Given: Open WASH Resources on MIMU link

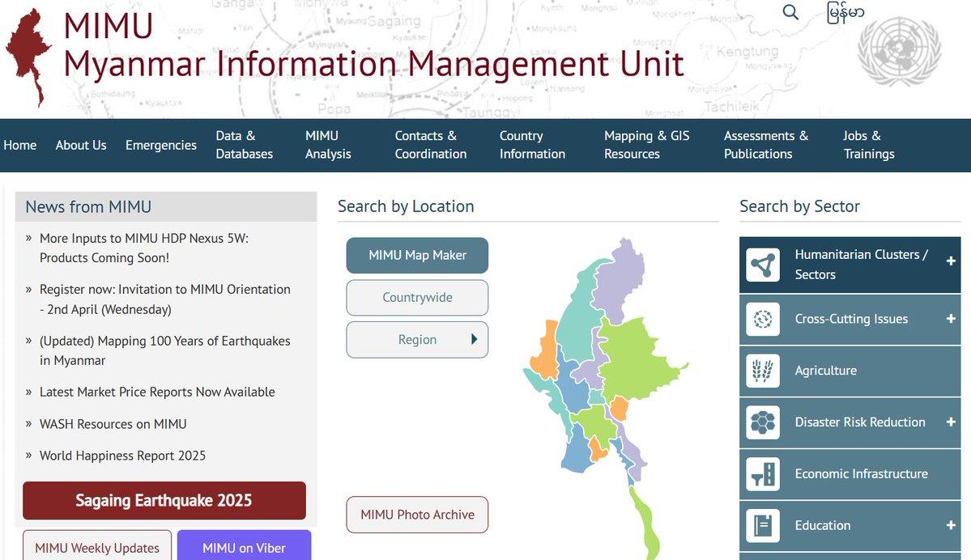Looking at the screenshot, I should [x=113, y=425].
